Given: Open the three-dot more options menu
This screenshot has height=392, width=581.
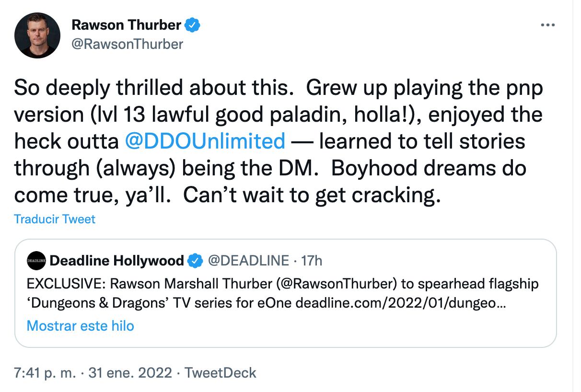Looking at the screenshot, I should (x=547, y=25).
